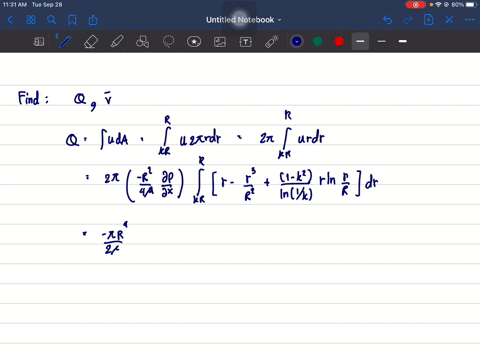This screenshot has width=480, height=360.
Task: Choose the dark blue pen color
Action: point(297,41)
